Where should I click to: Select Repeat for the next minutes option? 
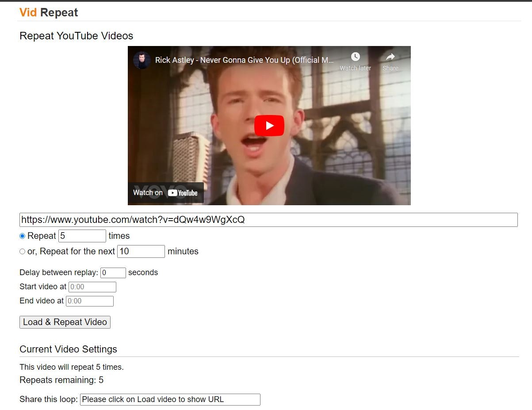click(23, 251)
